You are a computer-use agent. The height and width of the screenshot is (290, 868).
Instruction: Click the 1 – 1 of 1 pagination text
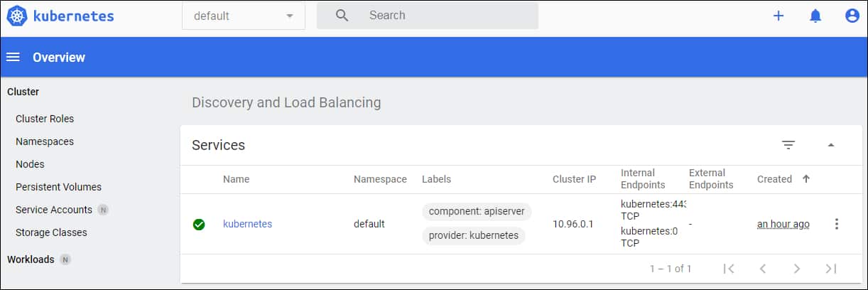point(670,269)
